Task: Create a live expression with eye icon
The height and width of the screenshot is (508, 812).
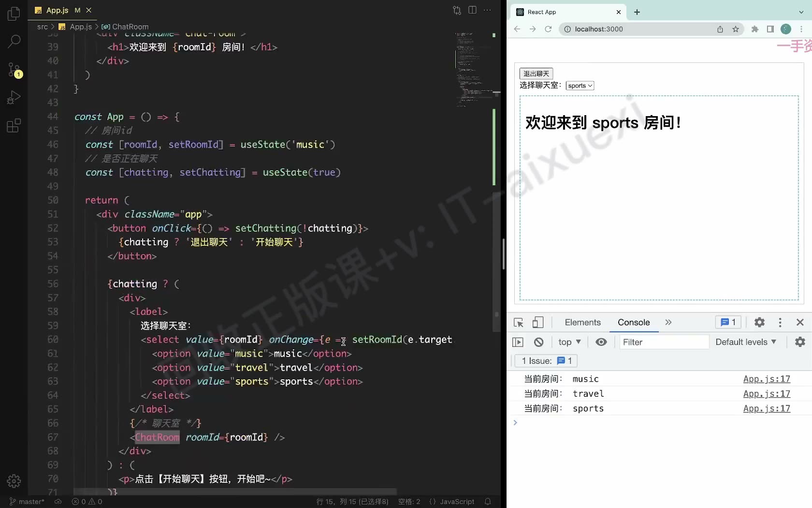Action: (x=601, y=342)
